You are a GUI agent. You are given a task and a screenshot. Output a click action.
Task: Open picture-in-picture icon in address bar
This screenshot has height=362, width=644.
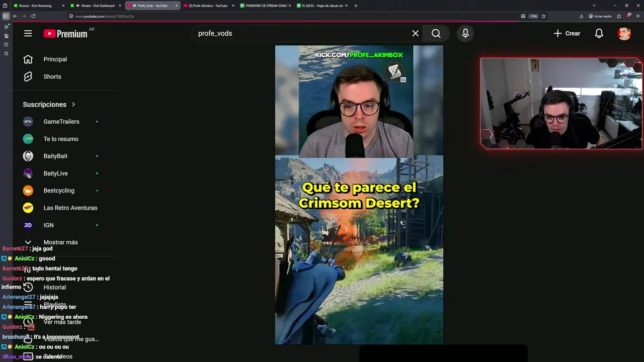pos(523,16)
